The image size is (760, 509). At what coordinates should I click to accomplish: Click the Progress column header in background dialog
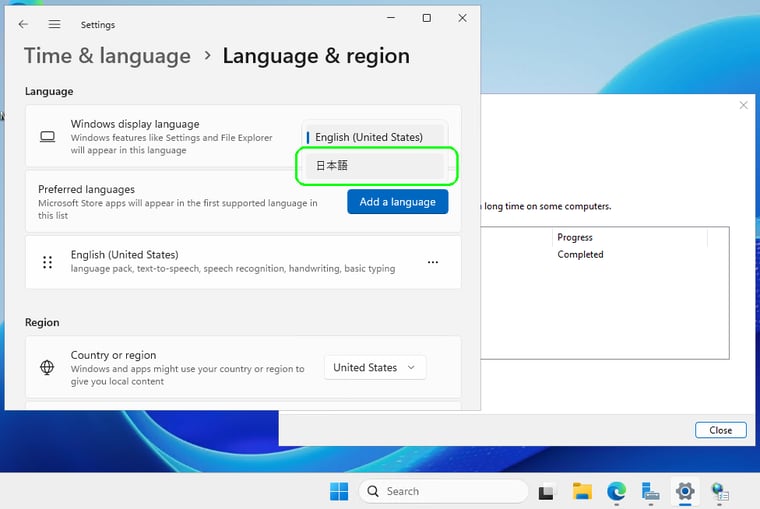click(575, 237)
